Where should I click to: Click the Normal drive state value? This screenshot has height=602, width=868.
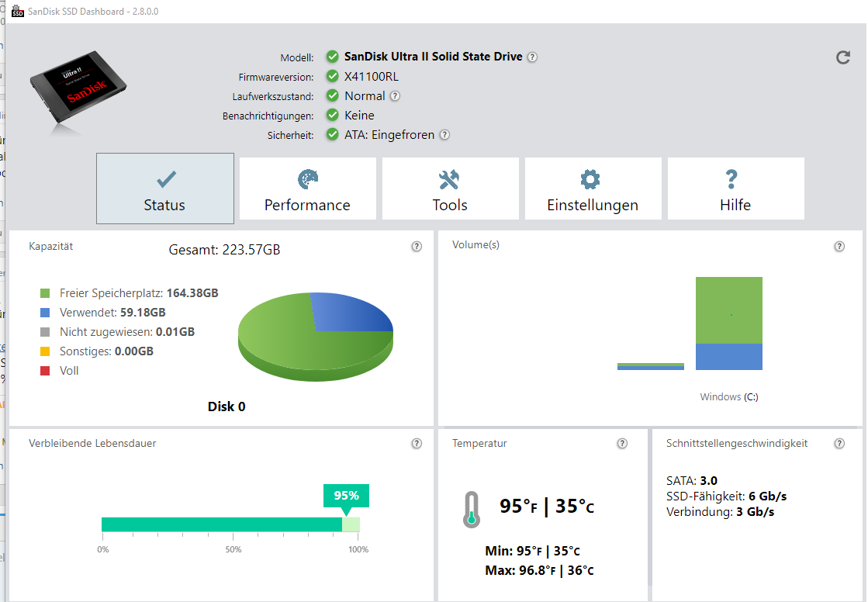click(365, 96)
